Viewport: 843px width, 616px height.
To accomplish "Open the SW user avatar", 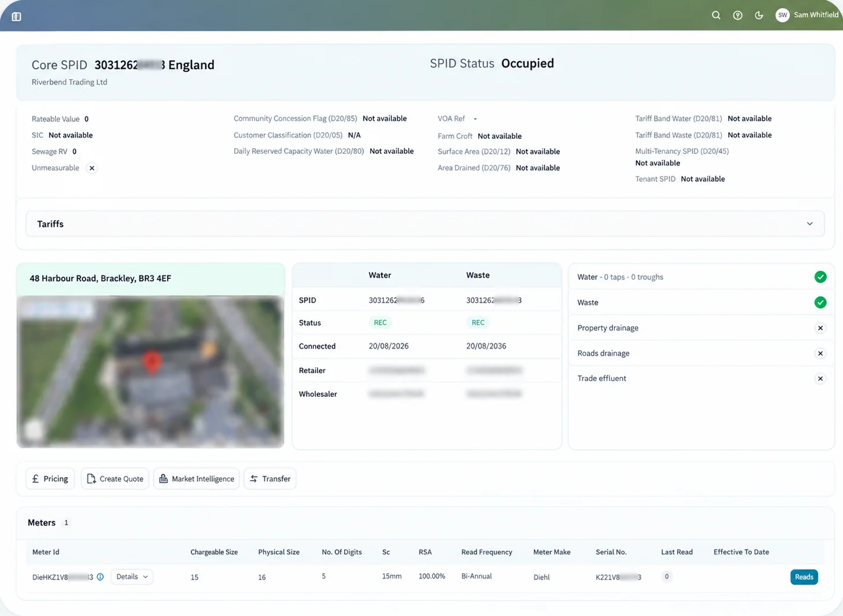I will (782, 15).
